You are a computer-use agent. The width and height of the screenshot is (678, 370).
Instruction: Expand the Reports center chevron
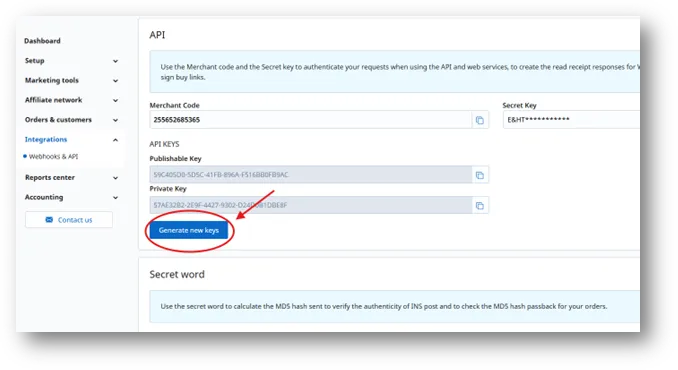[115, 178]
